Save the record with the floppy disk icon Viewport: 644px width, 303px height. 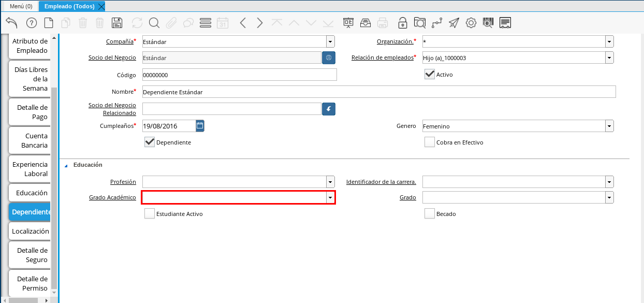point(117,23)
